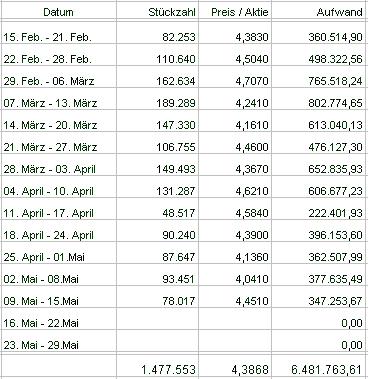Image resolution: width=368 pixels, height=379 pixels.
Task: Click the price cell 4,1360
Action: (235, 253)
